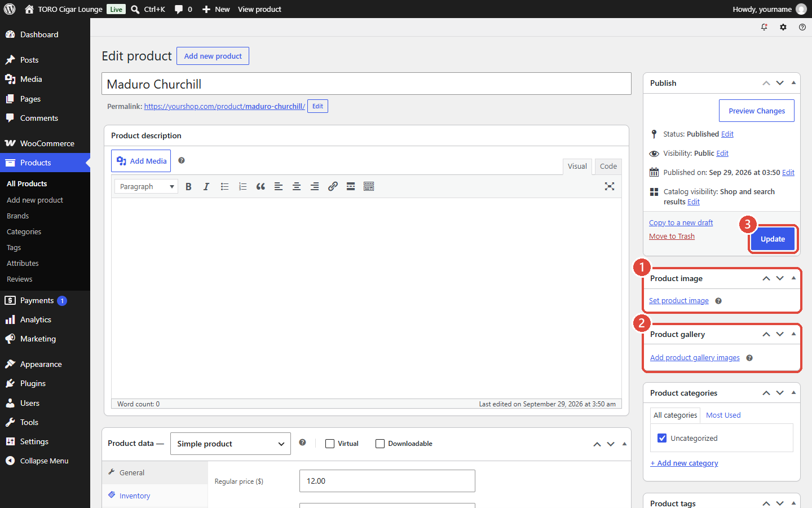Move Product gallery panel down
Image resolution: width=812 pixels, height=508 pixels.
780,334
